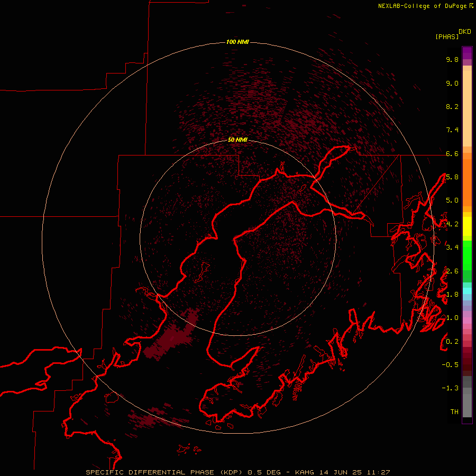The height and width of the screenshot is (476, 476).
Task: Click the 0.5 DEG elevation text
Action: [265, 472]
